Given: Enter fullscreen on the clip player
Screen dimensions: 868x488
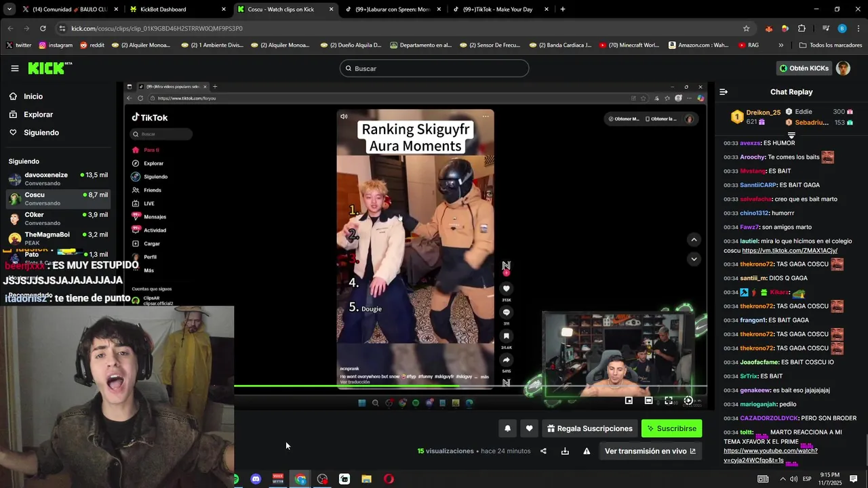Looking at the screenshot, I should click(669, 401).
